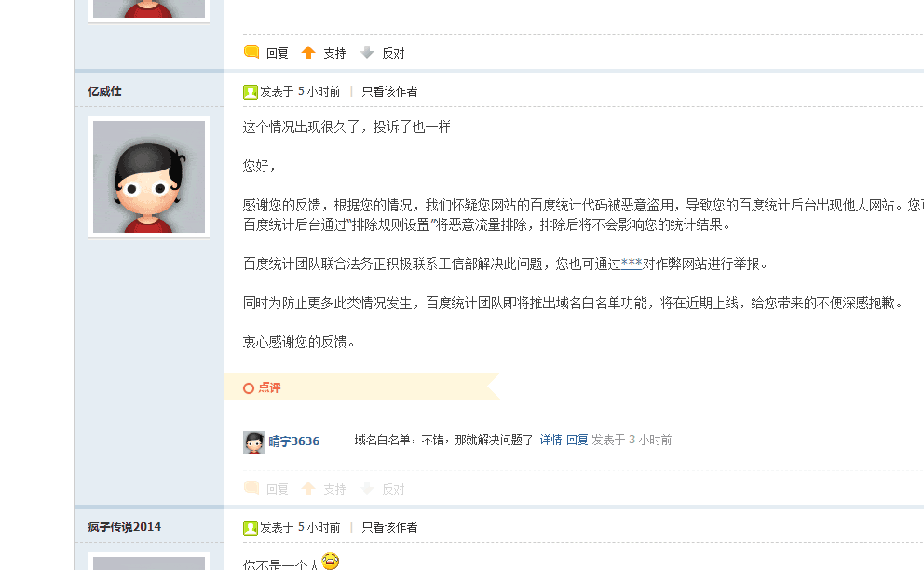Click green user icon beside 亿威仕's post time
Screen dimensions: 924x570
[x=251, y=92]
